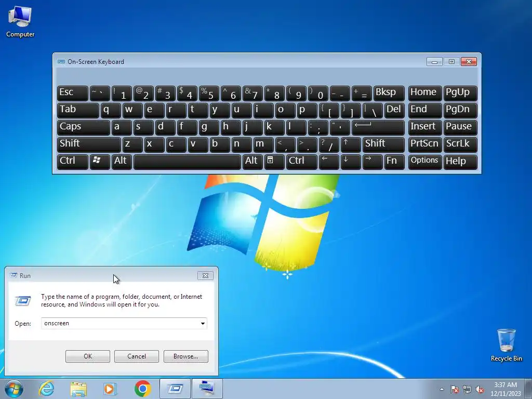Image resolution: width=532 pixels, height=399 pixels.
Task: Click the Pause key
Action: (x=460, y=127)
